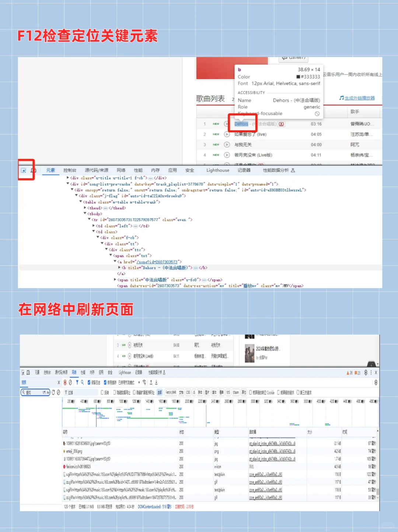Toggle the network filter funnel icon
The height and width of the screenshot is (532, 398).
[77, 382]
